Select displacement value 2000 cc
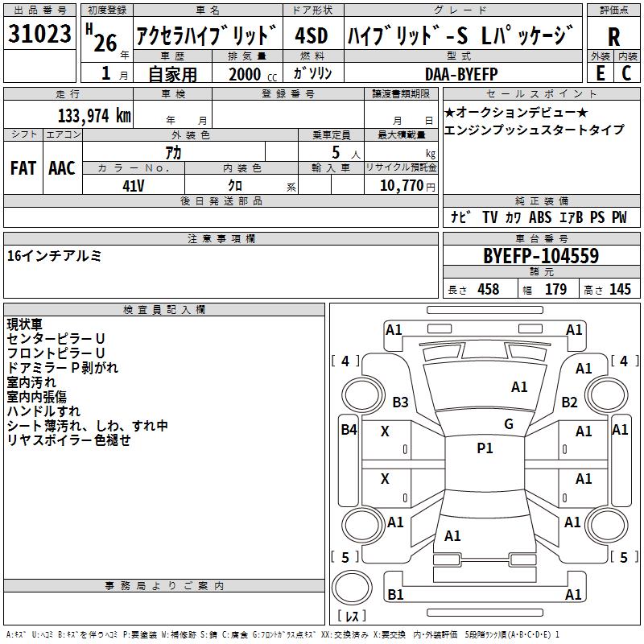This screenshot has width=644, height=644. (253, 74)
